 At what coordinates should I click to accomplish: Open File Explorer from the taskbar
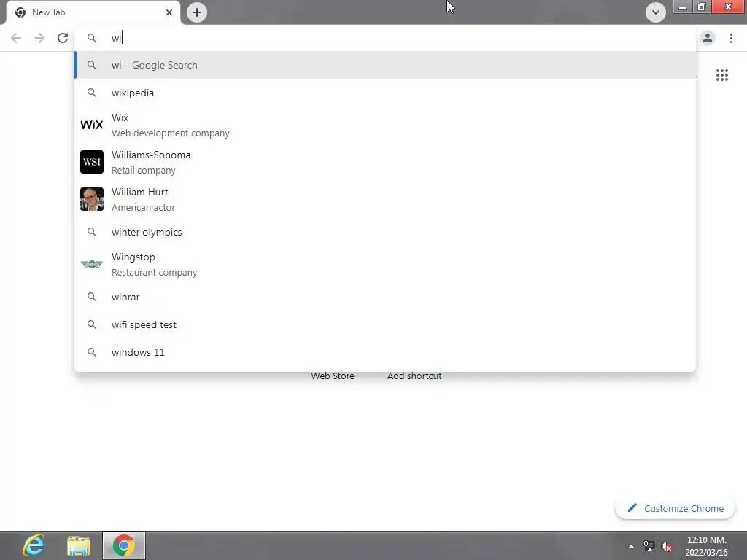point(79,545)
